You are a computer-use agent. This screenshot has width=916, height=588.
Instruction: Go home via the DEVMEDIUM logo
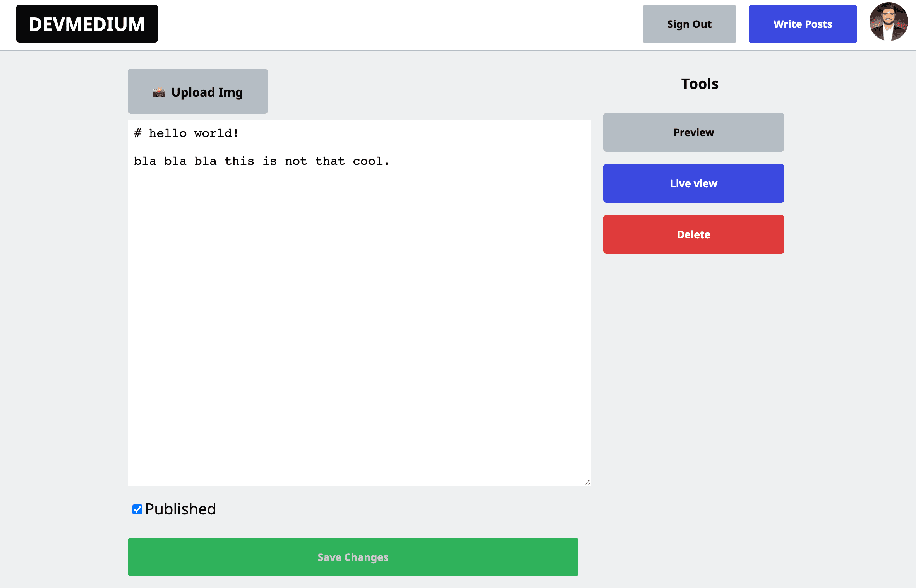[87, 24]
